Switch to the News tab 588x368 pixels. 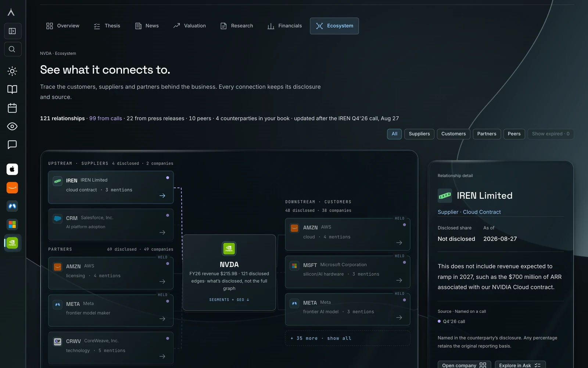click(x=147, y=26)
